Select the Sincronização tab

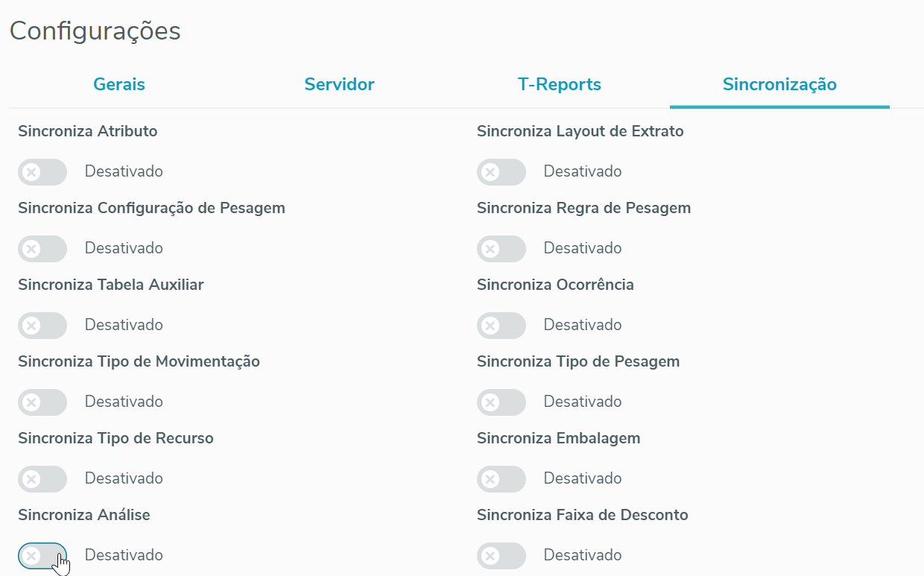pyautogui.click(x=779, y=84)
